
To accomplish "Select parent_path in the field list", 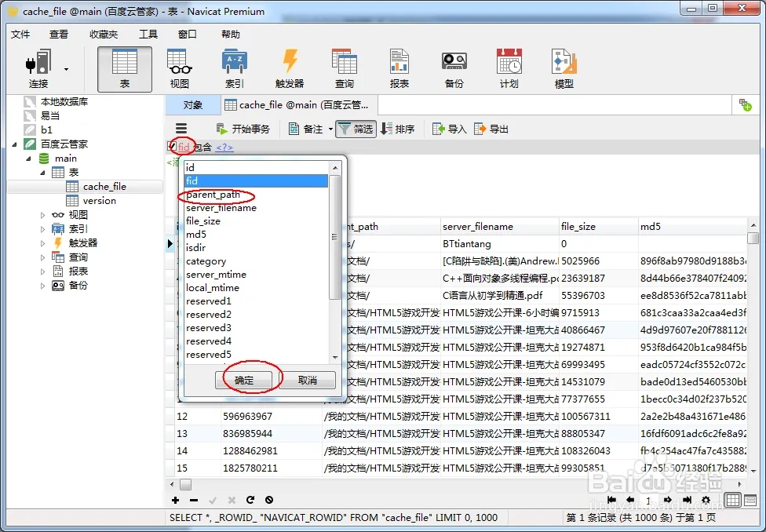I will pyautogui.click(x=213, y=195).
